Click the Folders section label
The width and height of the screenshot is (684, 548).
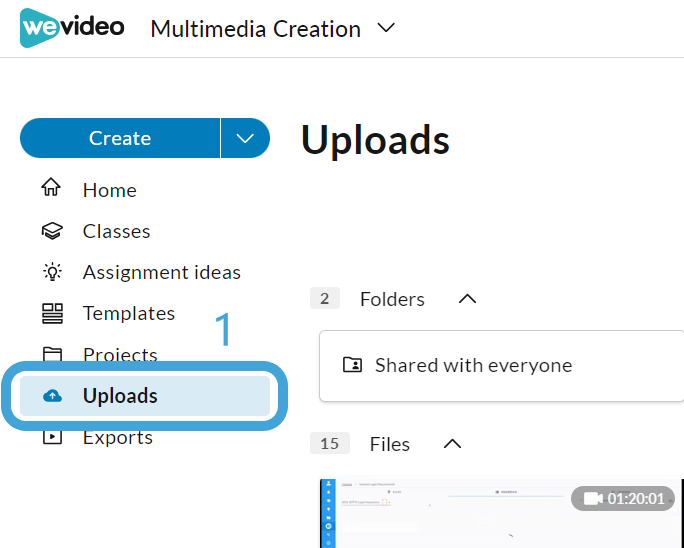(x=392, y=299)
